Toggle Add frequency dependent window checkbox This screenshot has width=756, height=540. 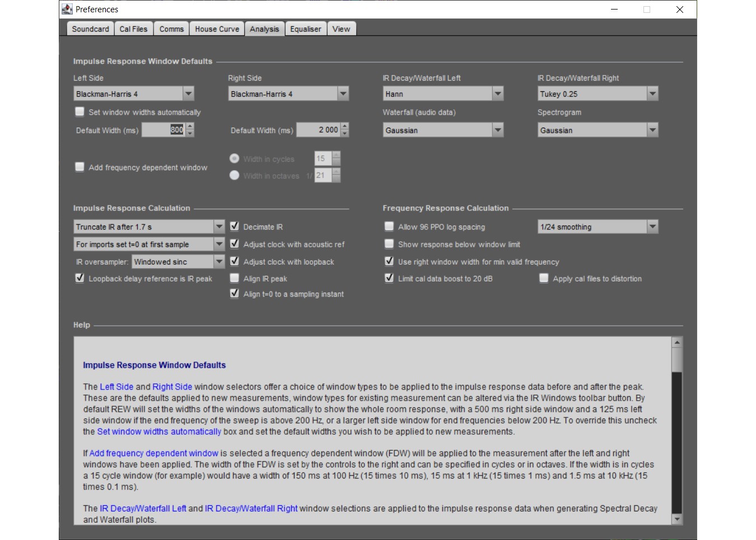point(80,167)
